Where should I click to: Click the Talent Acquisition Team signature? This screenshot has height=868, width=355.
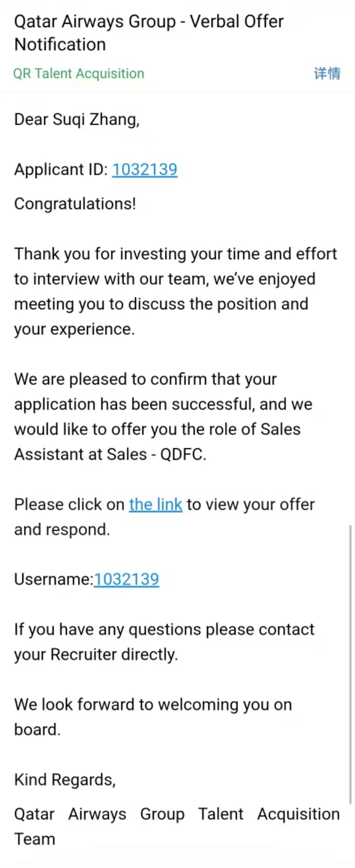(x=176, y=814)
